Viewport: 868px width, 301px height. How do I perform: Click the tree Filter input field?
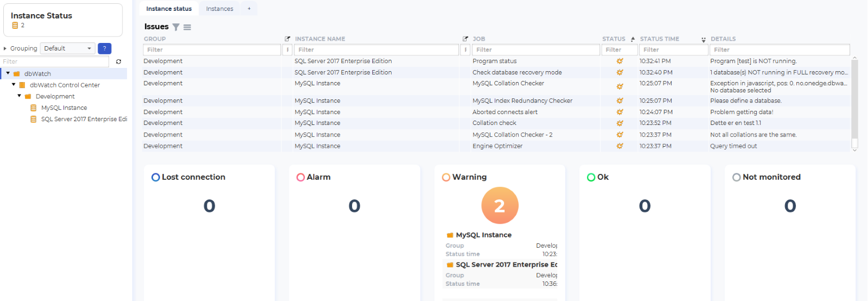click(x=55, y=61)
